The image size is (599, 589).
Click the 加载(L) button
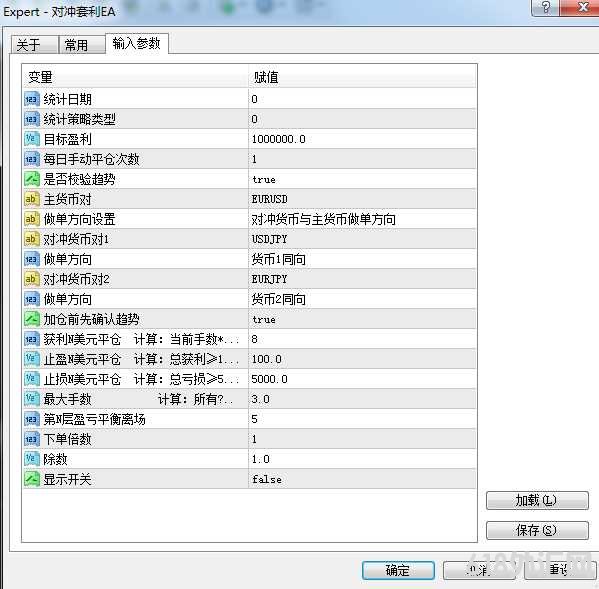click(x=537, y=500)
